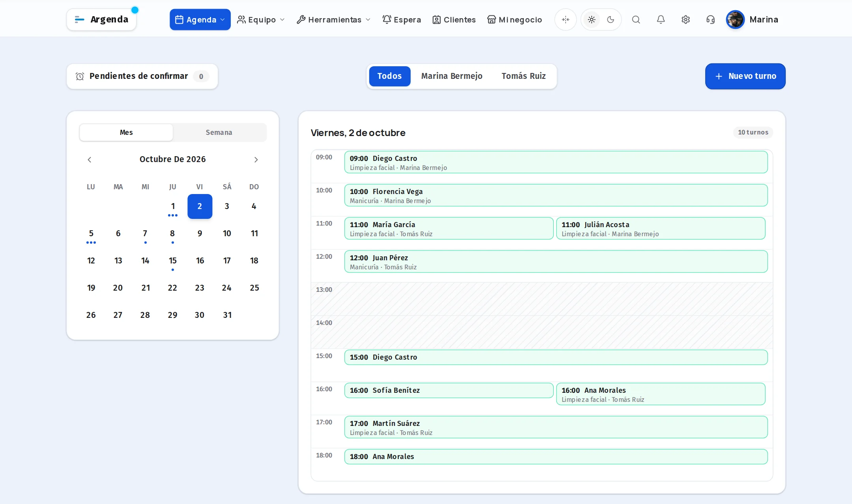Filter by Marina Bermejo tab
Viewport: 852px width, 504px height.
click(x=452, y=76)
